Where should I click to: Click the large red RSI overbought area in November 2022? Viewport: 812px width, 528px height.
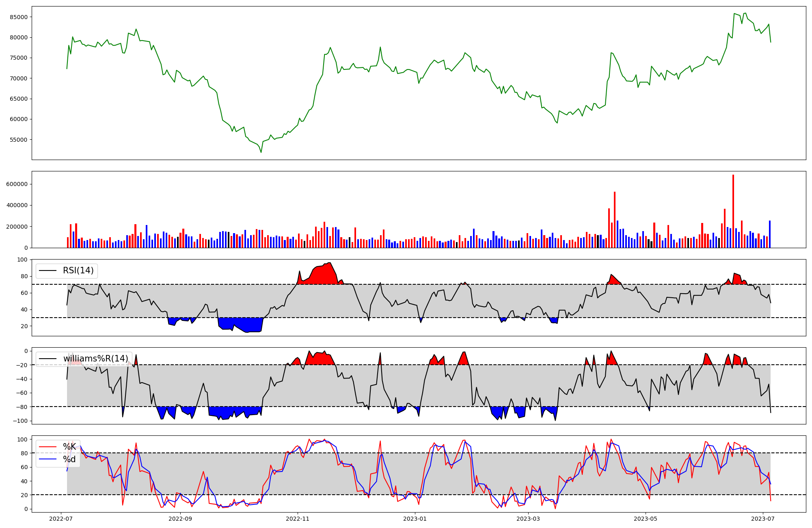[x=325, y=274]
